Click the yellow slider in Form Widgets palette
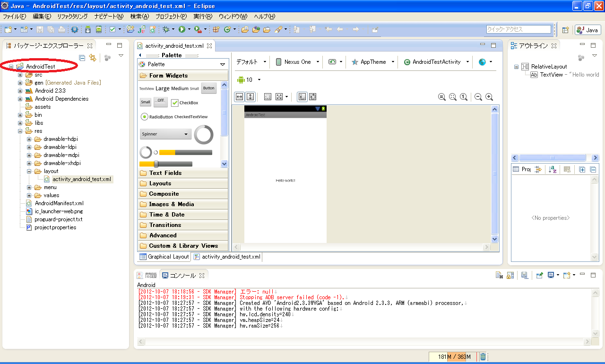Screen dimensions: 605x364 pyautogui.click(x=165, y=164)
